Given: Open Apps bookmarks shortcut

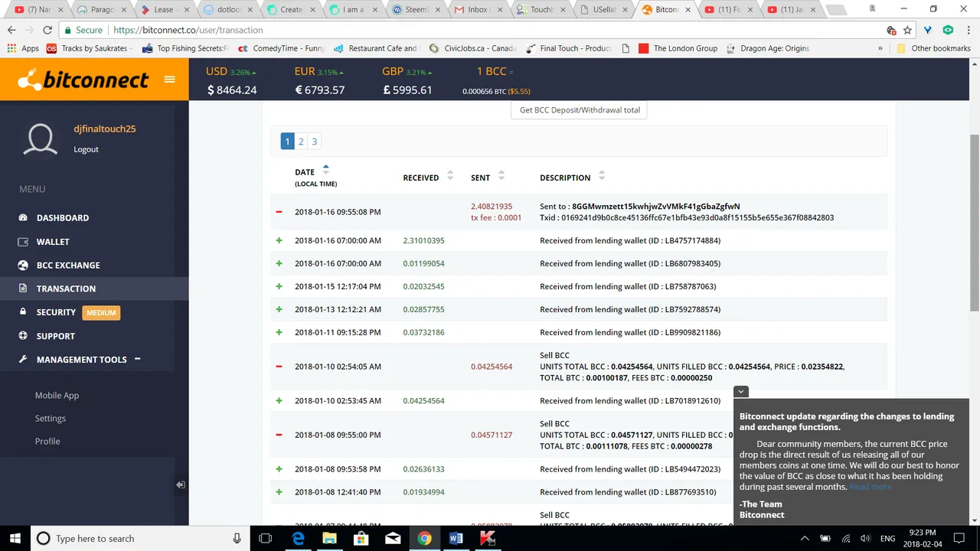Looking at the screenshot, I should 23,48.
